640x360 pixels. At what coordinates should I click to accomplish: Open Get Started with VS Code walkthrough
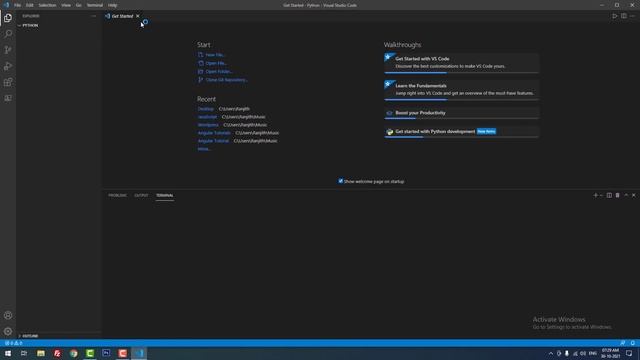click(x=462, y=63)
